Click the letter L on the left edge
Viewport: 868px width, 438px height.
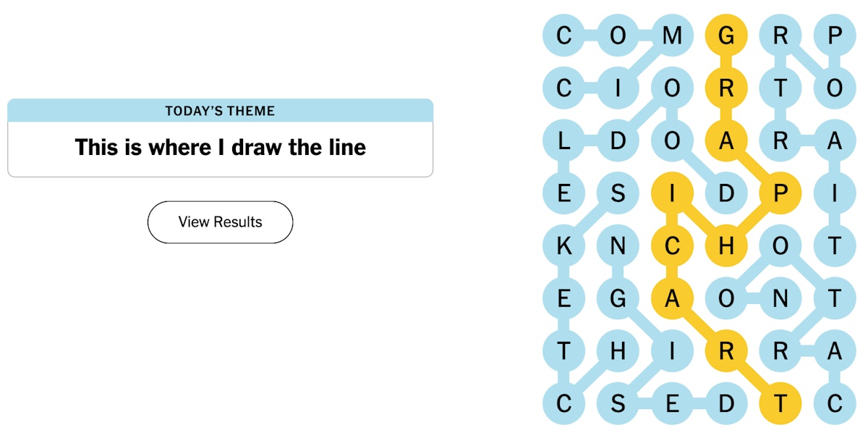point(565,141)
